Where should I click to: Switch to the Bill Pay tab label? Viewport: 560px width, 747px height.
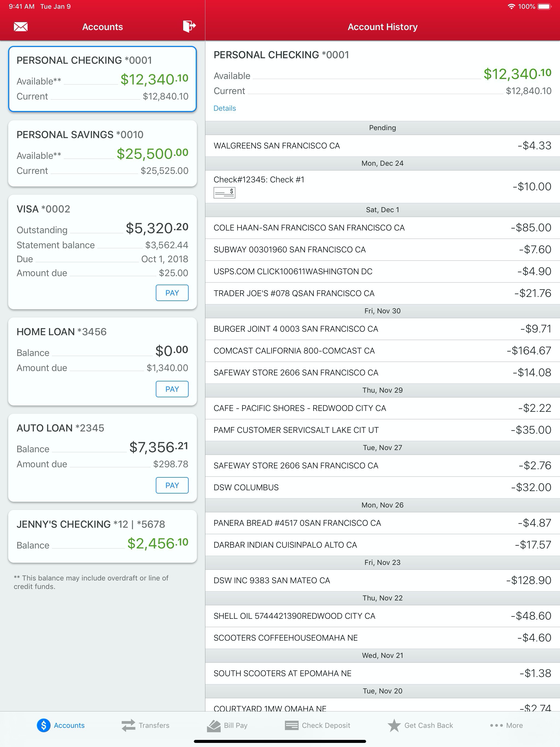click(x=236, y=725)
